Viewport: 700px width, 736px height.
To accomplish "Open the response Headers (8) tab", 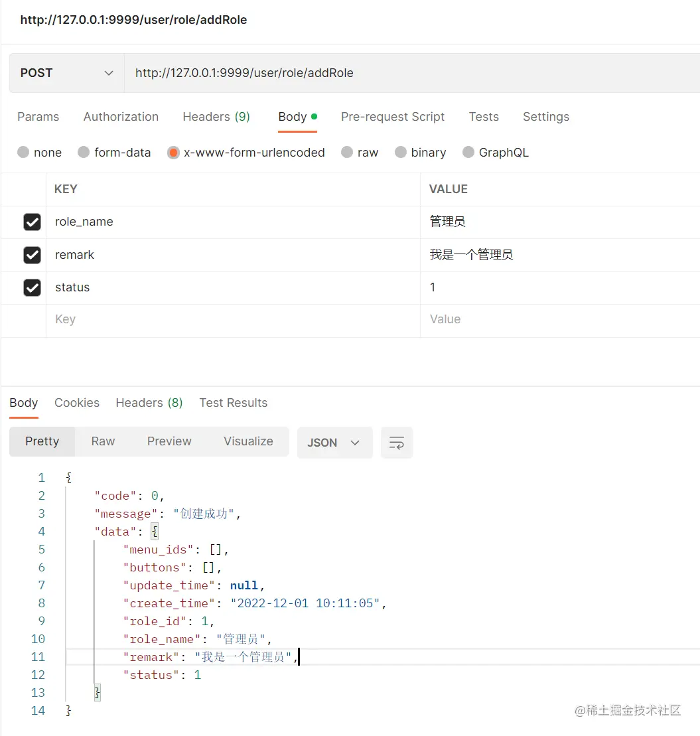I will click(149, 403).
